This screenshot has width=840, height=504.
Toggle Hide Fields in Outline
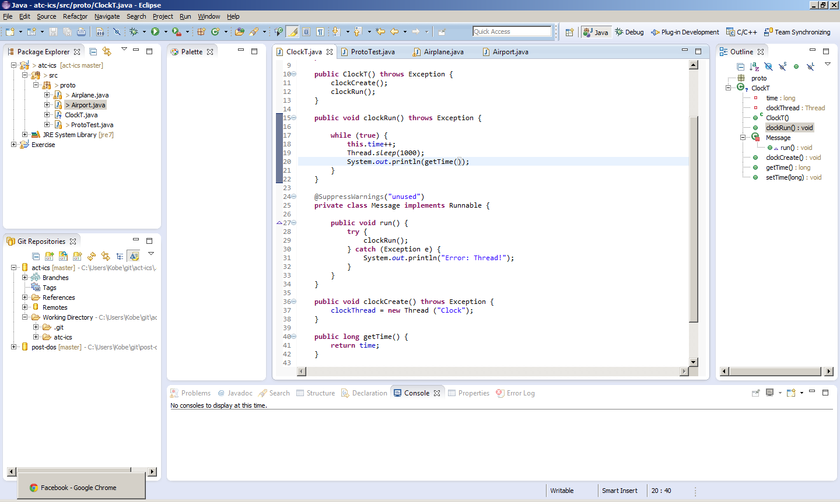point(768,66)
